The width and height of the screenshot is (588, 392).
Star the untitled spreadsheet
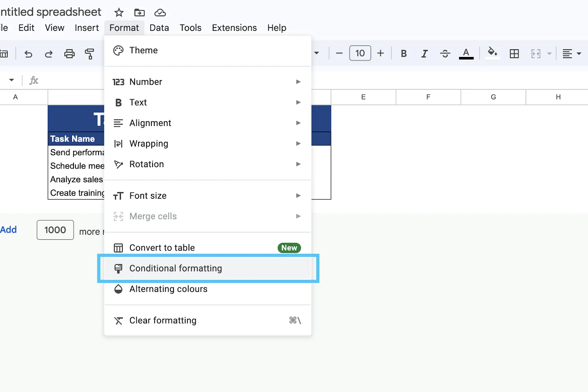[119, 12]
